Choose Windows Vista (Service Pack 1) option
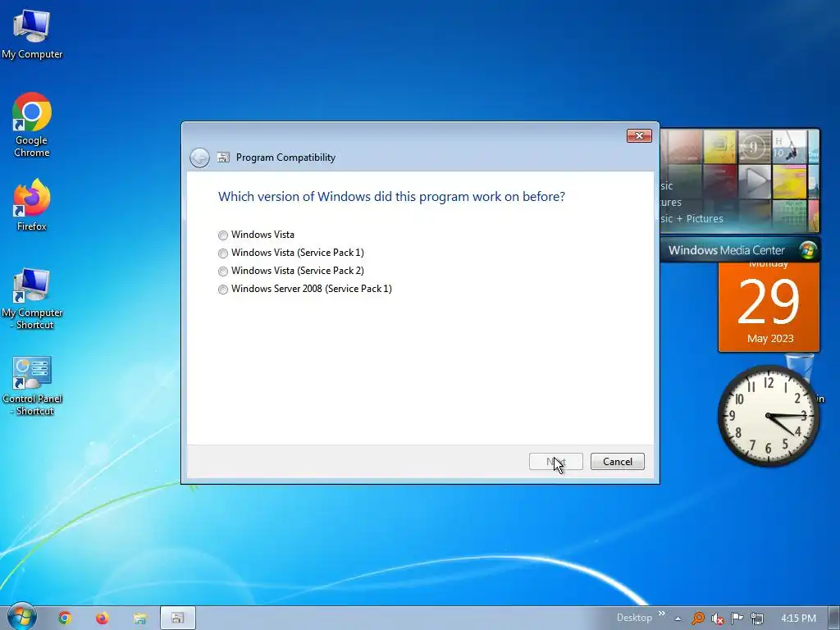 tap(223, 253)
